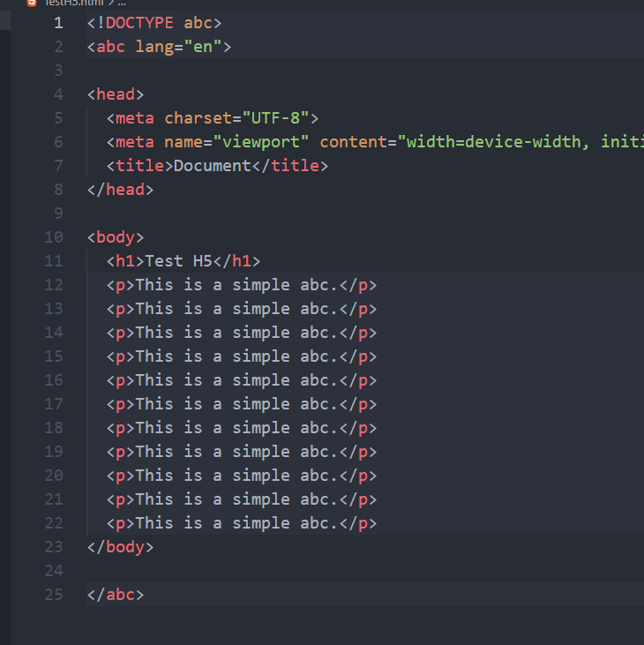
Task: Click the "en" string value
Action: click(203, 47)
